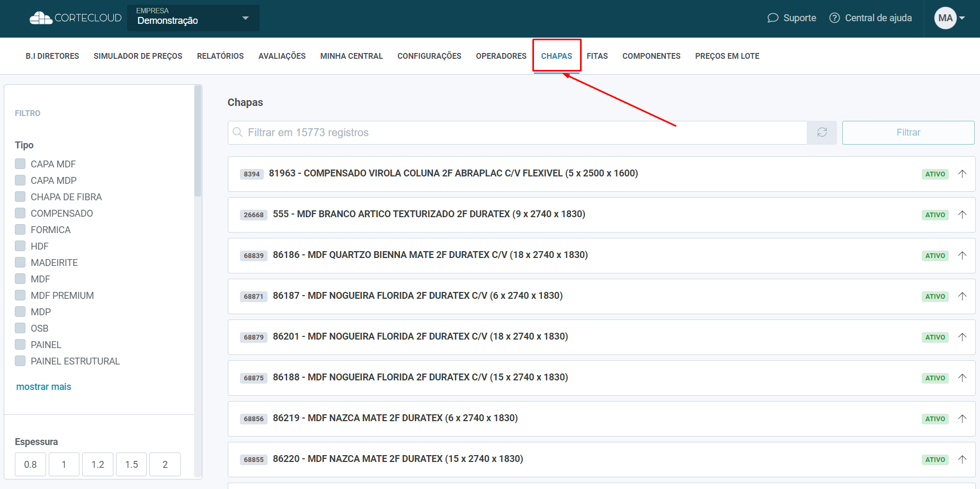
Task: Go to the COMPONENTES tab
Action: coord(652,56)
